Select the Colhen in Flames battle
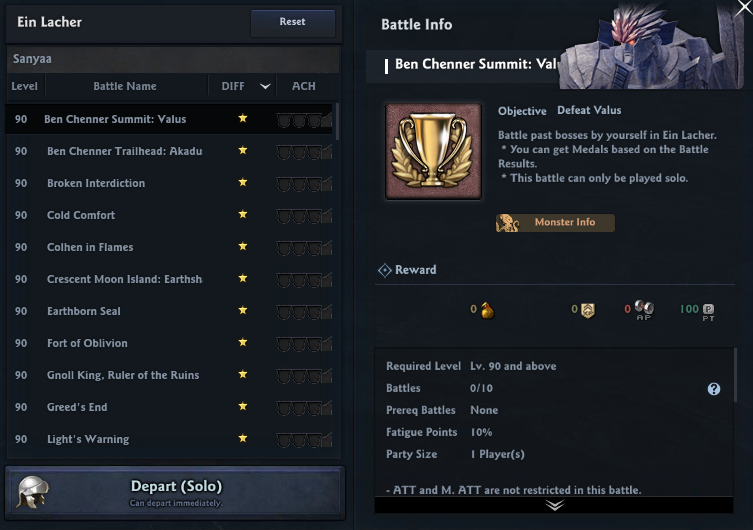The image size is (753, 530). [90, 247]
